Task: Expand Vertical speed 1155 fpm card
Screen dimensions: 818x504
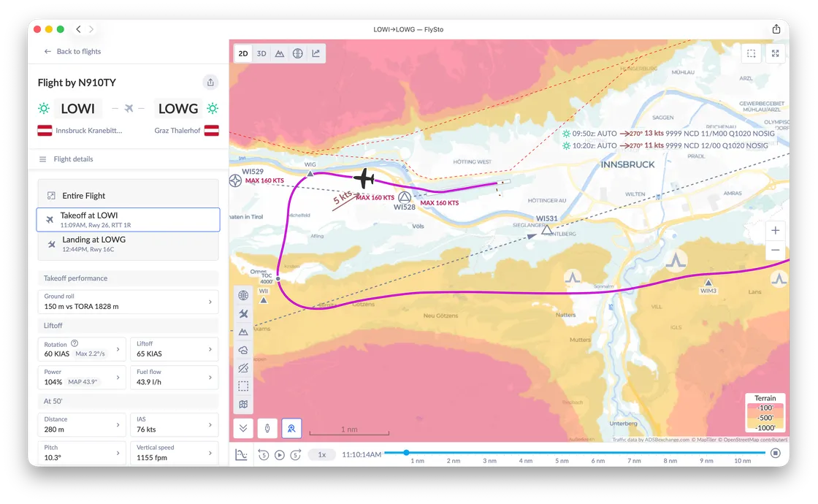Action: coord(175,453)
